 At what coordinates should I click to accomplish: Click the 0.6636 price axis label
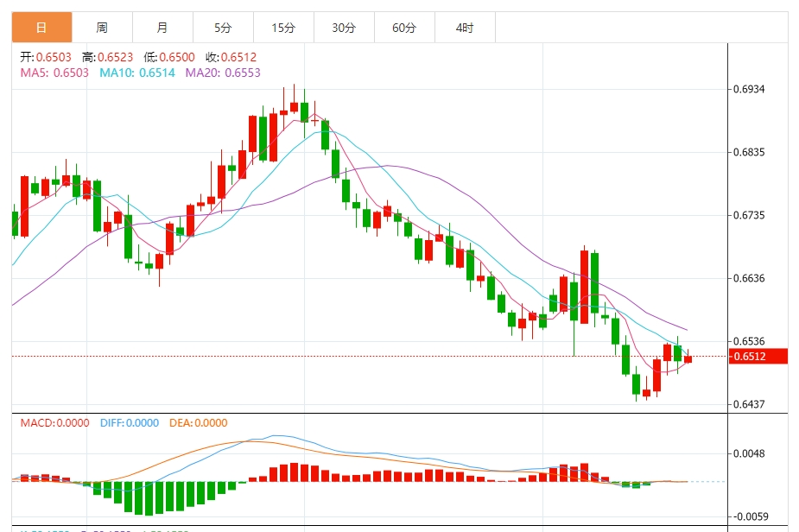pos(749,278)
